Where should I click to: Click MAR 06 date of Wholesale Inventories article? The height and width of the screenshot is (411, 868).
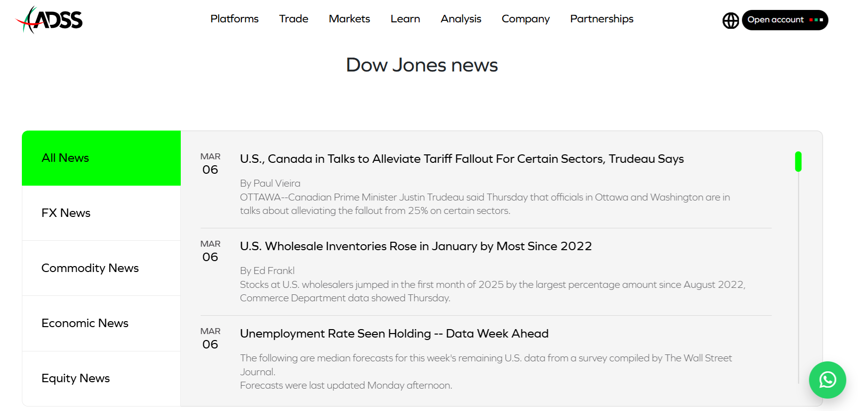point(210,251)
